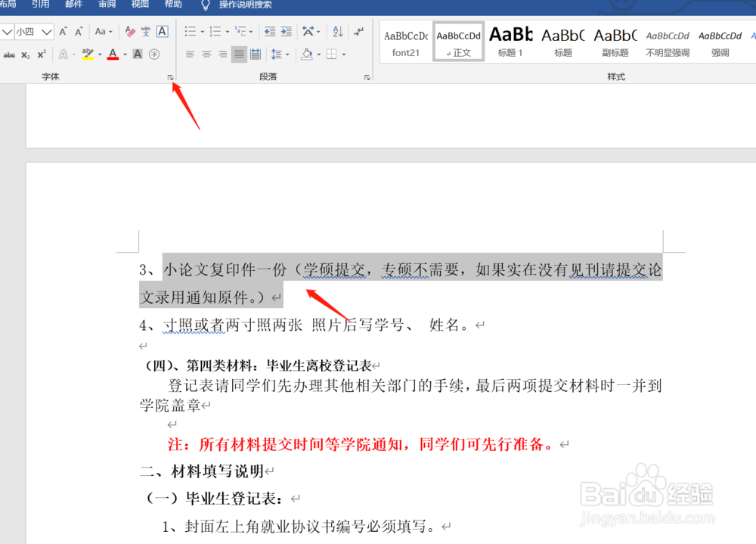Enable distributed text alignment

point(256,54)
